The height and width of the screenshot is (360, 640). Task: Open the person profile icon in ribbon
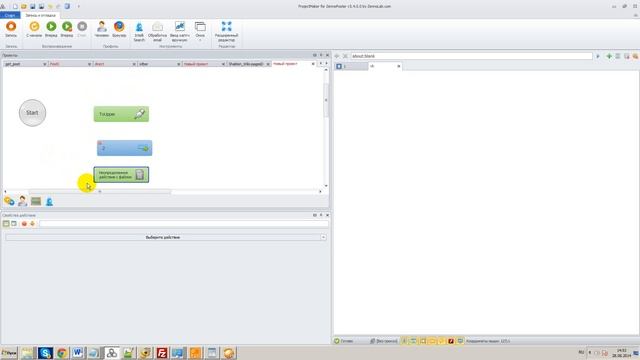pyautogui.click(x=102, y=27)
